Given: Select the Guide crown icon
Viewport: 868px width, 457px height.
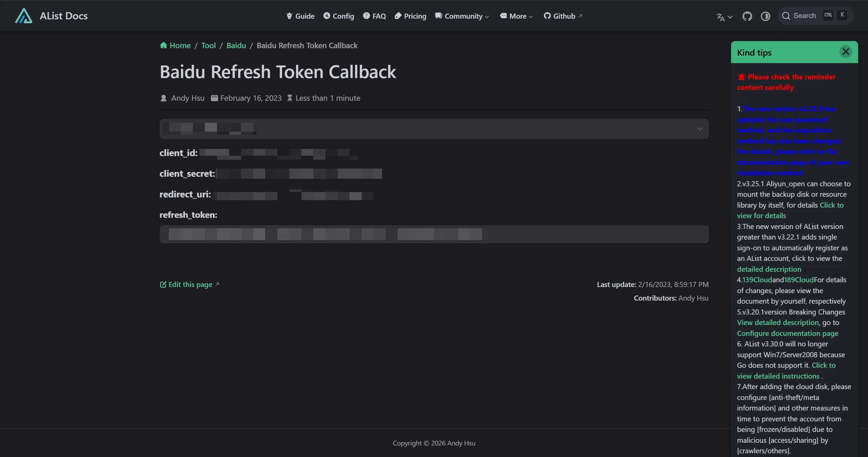Looking at the screenshot, I should 289,16.
